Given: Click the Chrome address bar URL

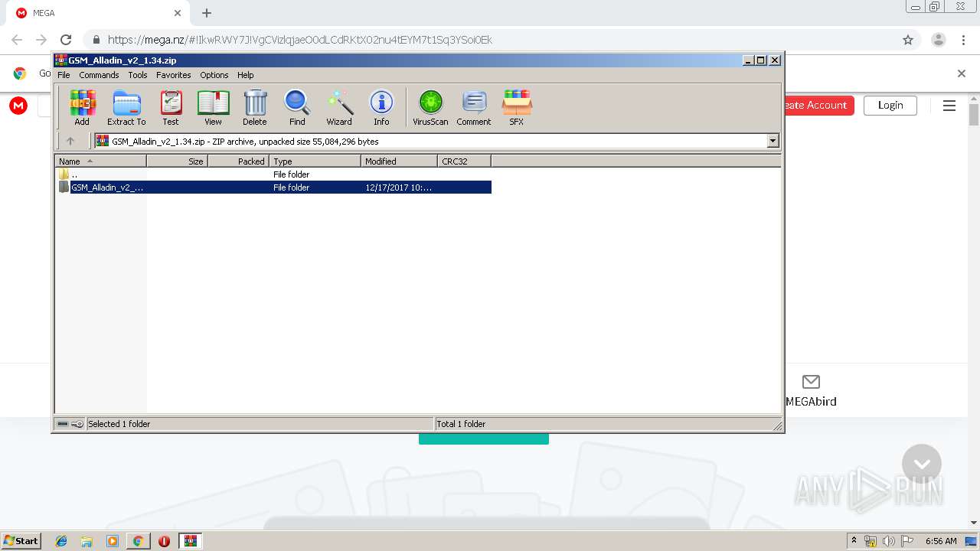Looking at the screenshot, I should pos(300,40).
